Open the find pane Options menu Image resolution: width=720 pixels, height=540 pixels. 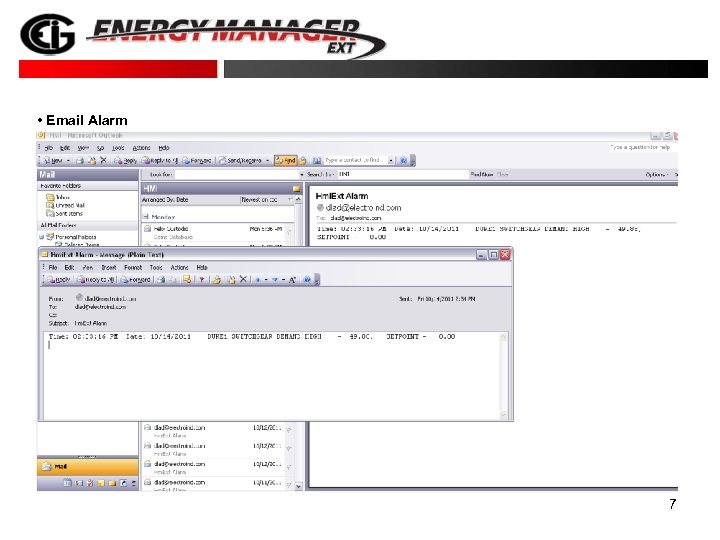click(657, 174)
